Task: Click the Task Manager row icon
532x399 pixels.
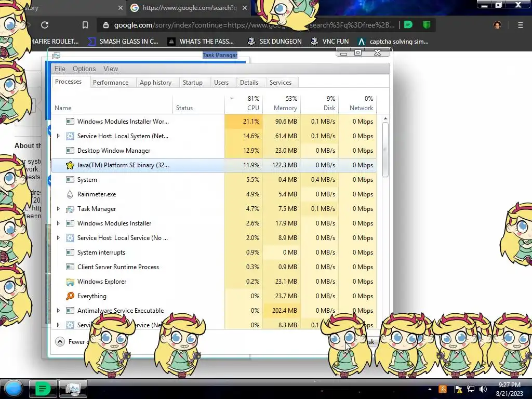Action: tap(70, 209)
